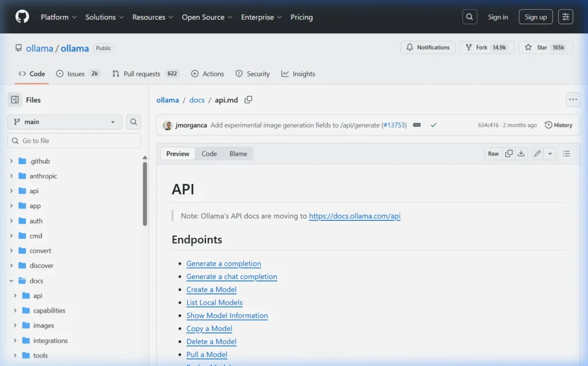
Task: Open the global search magnifier
Action: click(x=469, y=16)
